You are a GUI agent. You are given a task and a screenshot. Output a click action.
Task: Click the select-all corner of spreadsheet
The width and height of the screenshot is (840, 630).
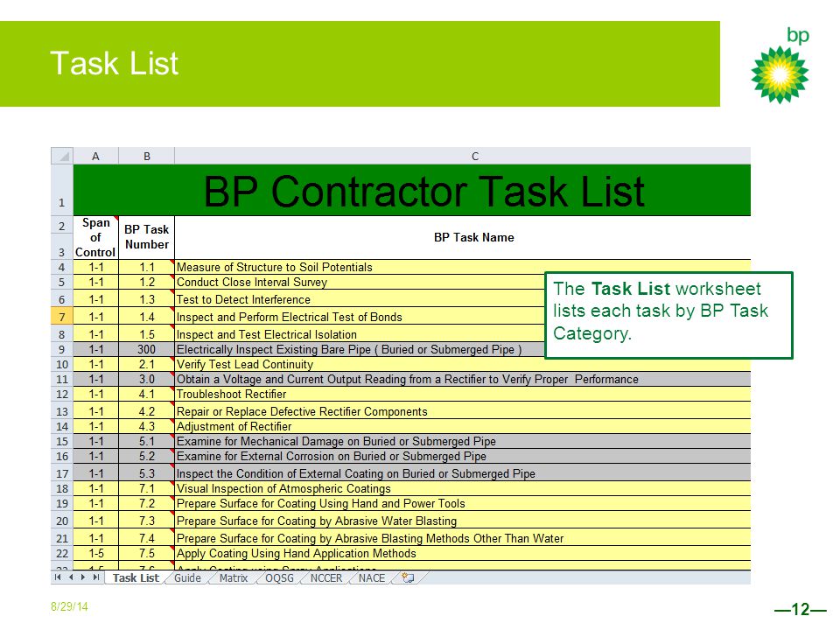pyautogui.click(x=62, y=156)
